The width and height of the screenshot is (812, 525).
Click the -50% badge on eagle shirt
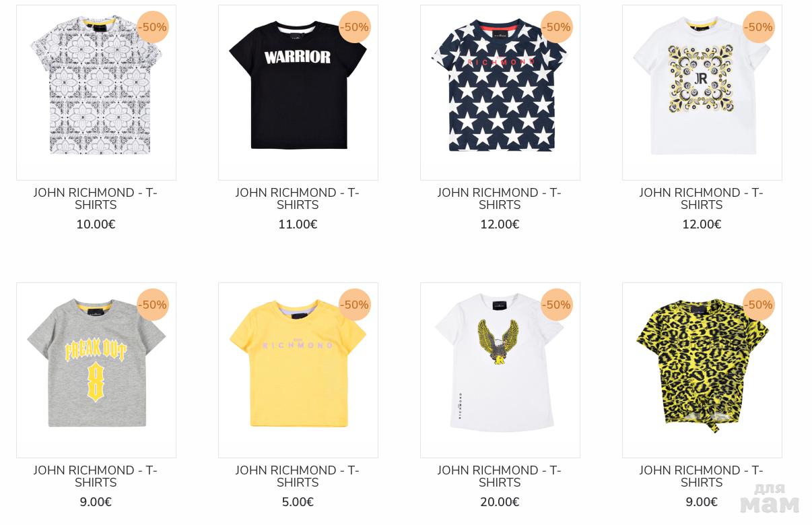(557, 305)
